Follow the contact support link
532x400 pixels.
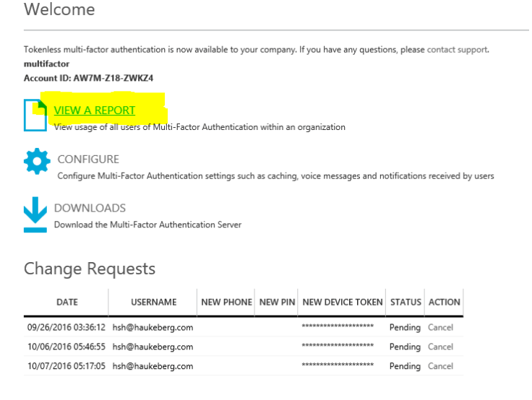(457, 50)
